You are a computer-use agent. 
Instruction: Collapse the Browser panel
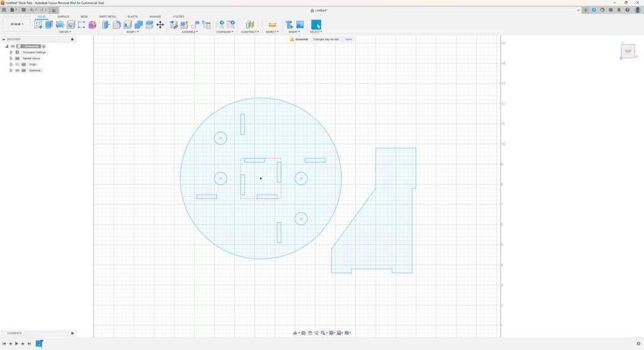point(3,40)
